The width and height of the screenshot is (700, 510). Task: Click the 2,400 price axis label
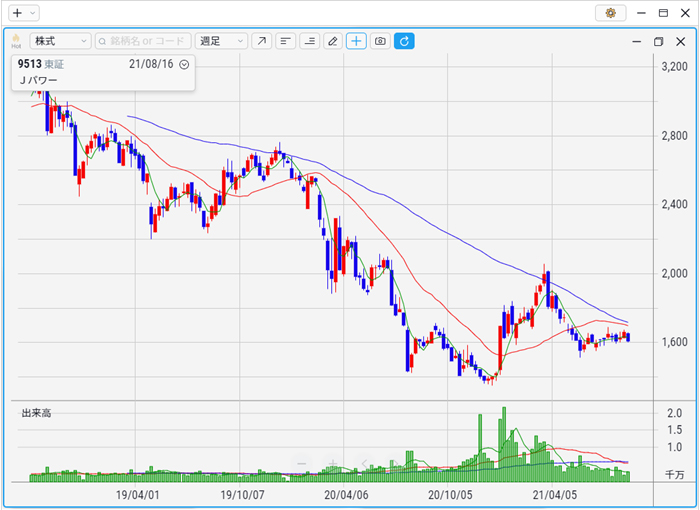pos(675,205)
